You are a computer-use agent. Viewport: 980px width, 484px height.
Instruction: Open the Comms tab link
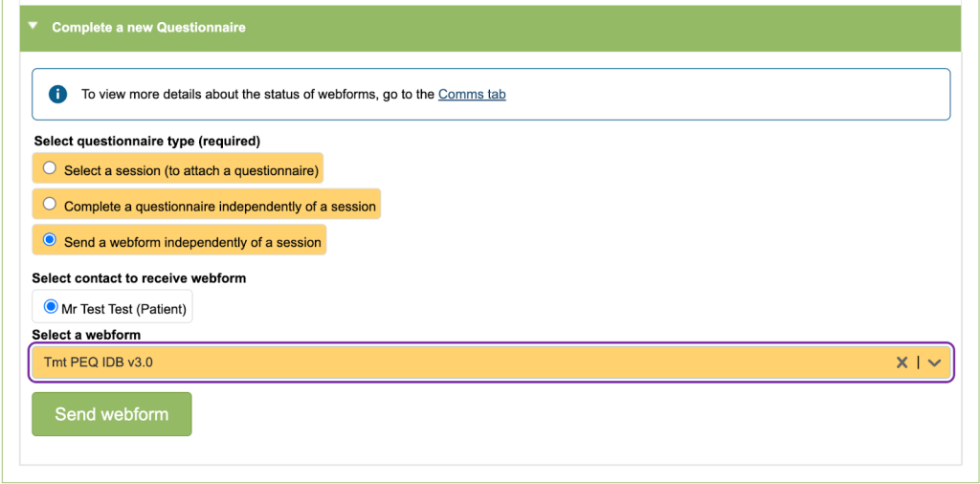pyautogui.click(x=472, y=94)
